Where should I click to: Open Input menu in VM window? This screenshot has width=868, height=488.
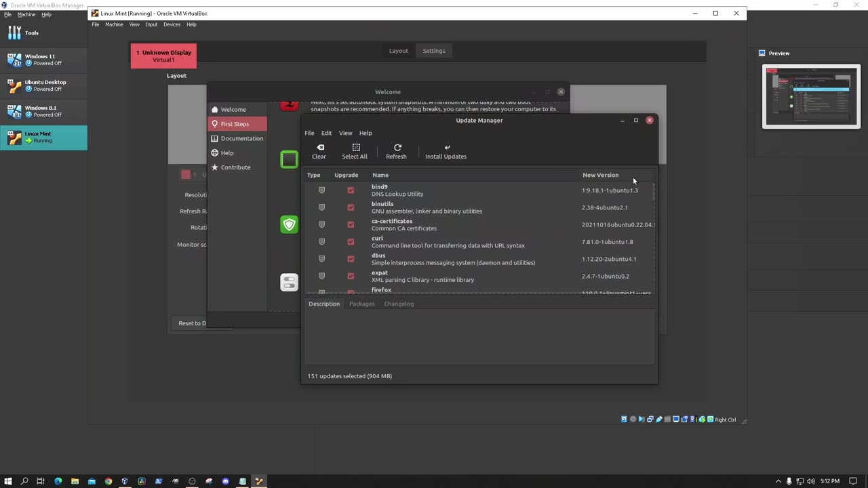[x=151, y=24]
